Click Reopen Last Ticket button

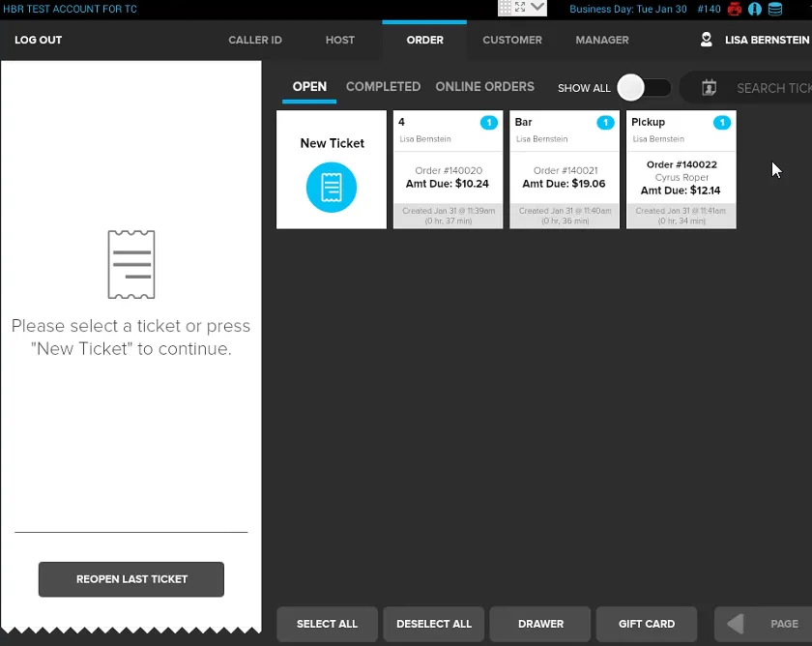(131, 579)
